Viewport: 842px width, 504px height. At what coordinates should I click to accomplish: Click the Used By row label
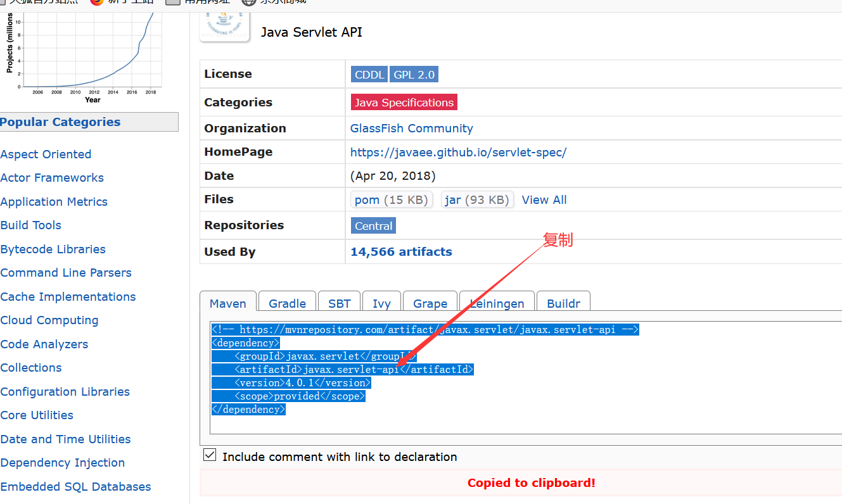[230, 252]
